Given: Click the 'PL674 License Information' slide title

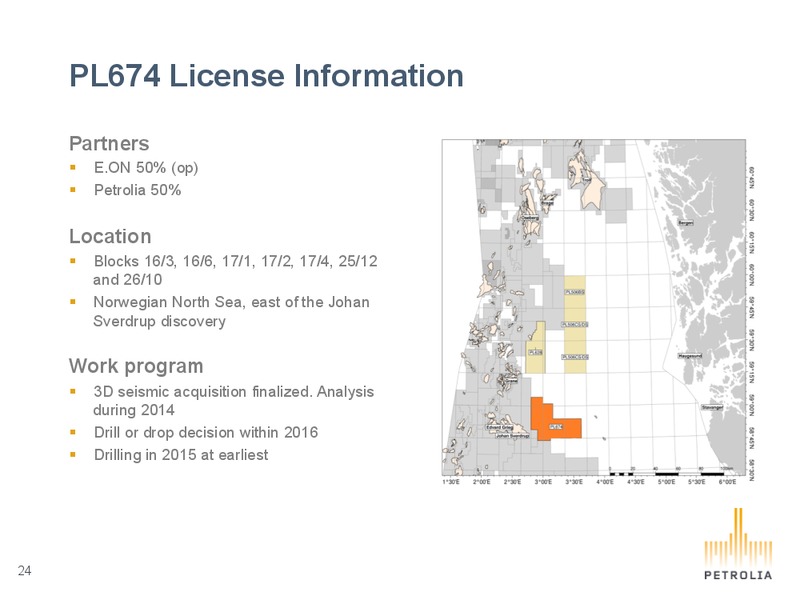Looking at the screenshot, I should [x=266, y=76].
